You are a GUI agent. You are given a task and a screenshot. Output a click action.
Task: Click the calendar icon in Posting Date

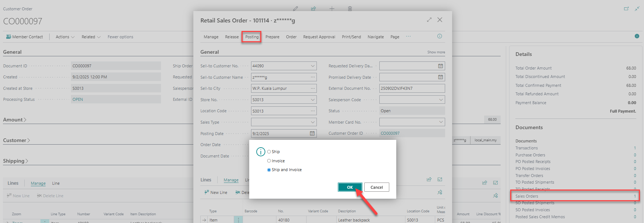[312, 134]
